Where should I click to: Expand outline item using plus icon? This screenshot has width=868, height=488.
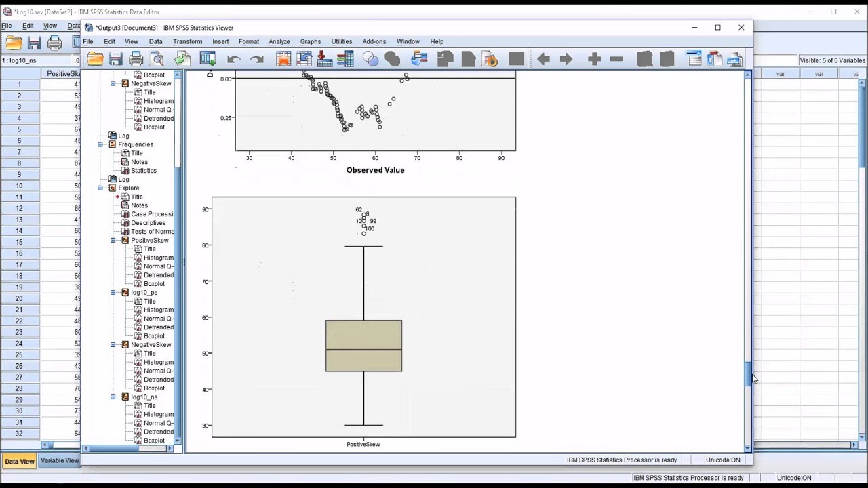pos(595,60)
